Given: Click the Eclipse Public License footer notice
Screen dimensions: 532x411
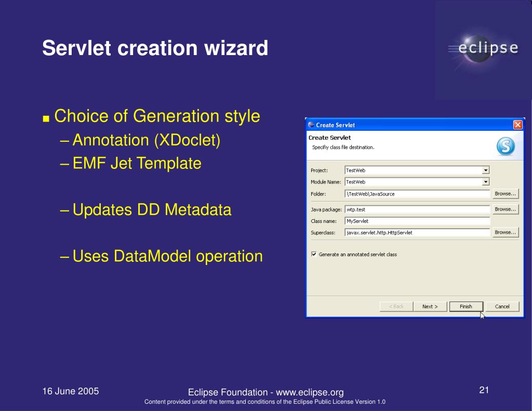Looking at the screenshot, I should (x=264, y=402).
